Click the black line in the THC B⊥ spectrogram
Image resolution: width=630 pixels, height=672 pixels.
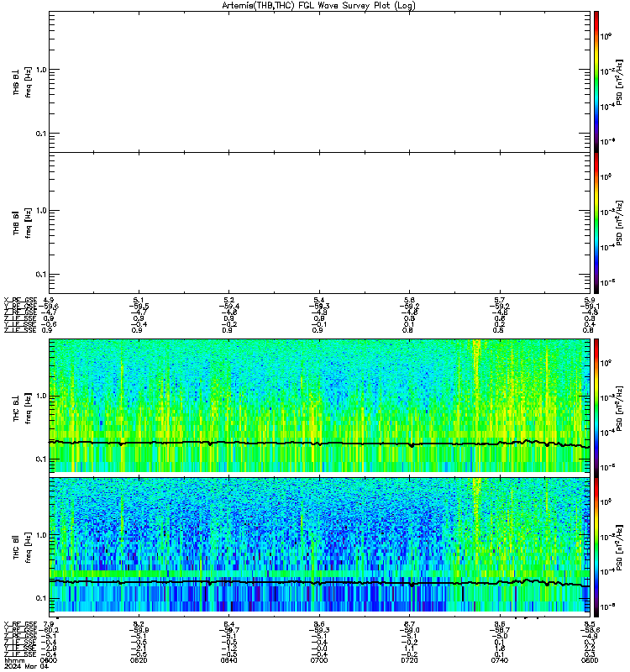[319, 444]
